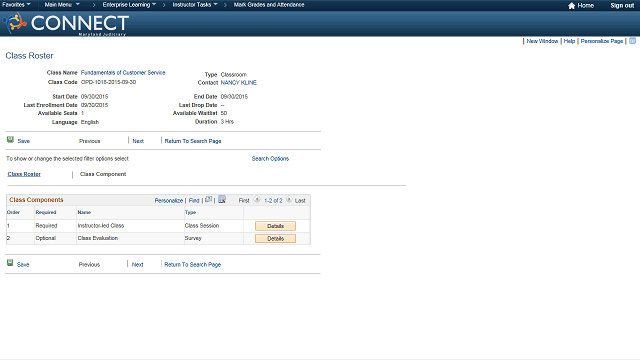Click download to Excel icon in Class Components
The width and height of the screenshot is (640, 360).
pos(222,200)
